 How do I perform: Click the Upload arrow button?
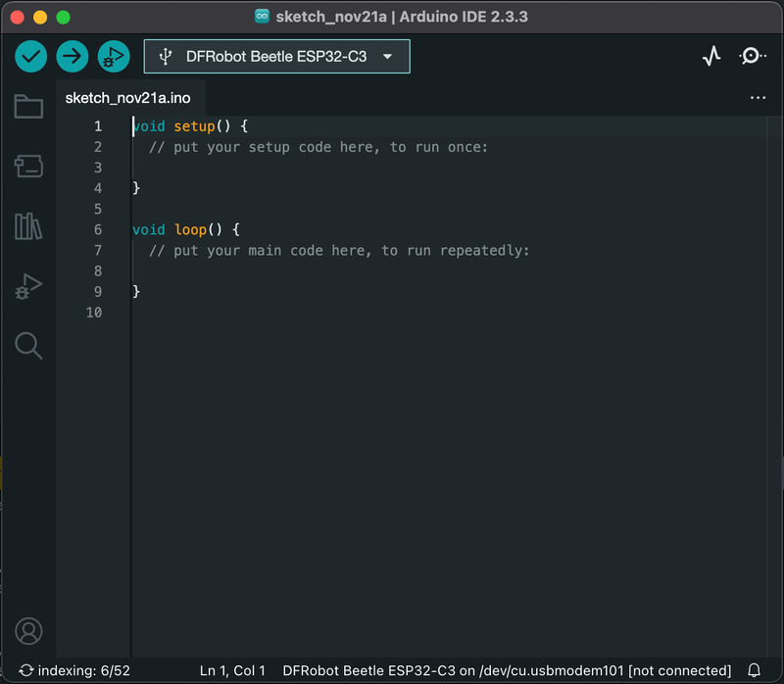click(x=73, y=57)
